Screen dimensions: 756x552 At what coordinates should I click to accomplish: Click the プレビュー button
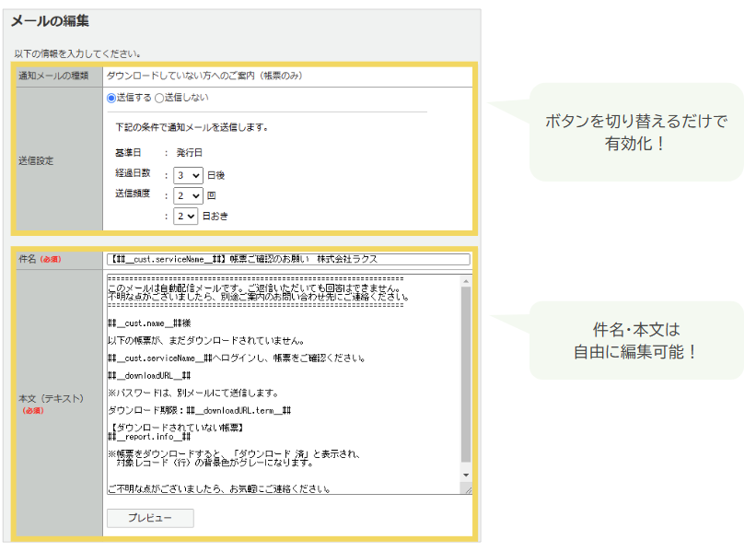pos(149,517)
